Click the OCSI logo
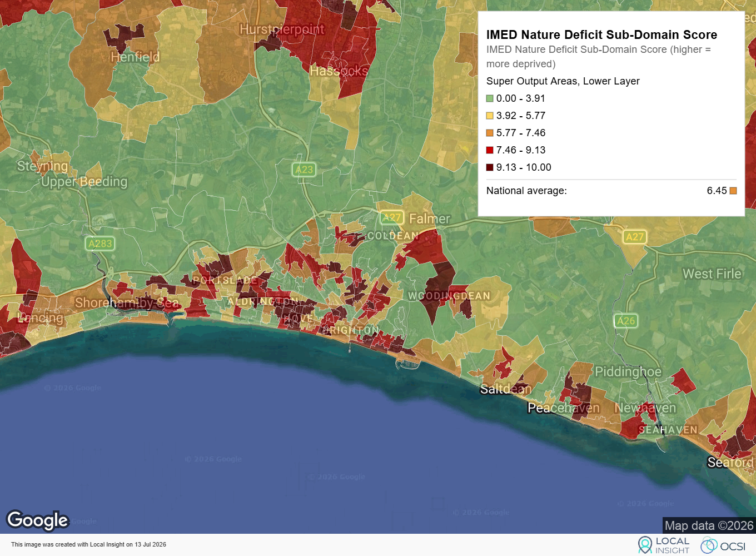This screenshot has width=756, height=556. click(x=723, y=546)
